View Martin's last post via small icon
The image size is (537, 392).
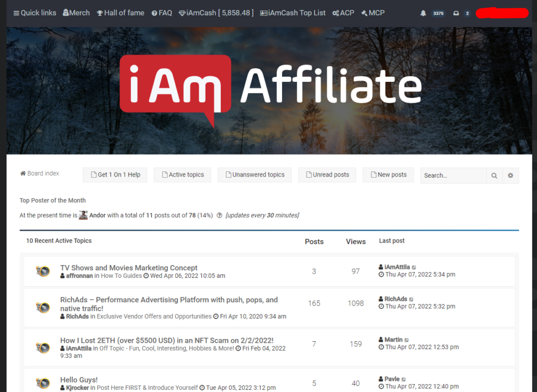(406, 340)
